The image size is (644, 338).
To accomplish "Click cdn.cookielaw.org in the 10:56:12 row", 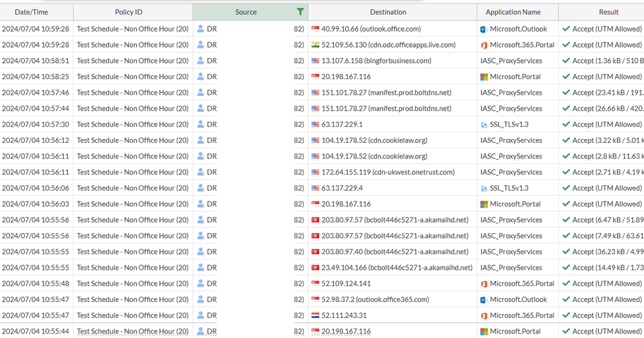I will [398, 140].
